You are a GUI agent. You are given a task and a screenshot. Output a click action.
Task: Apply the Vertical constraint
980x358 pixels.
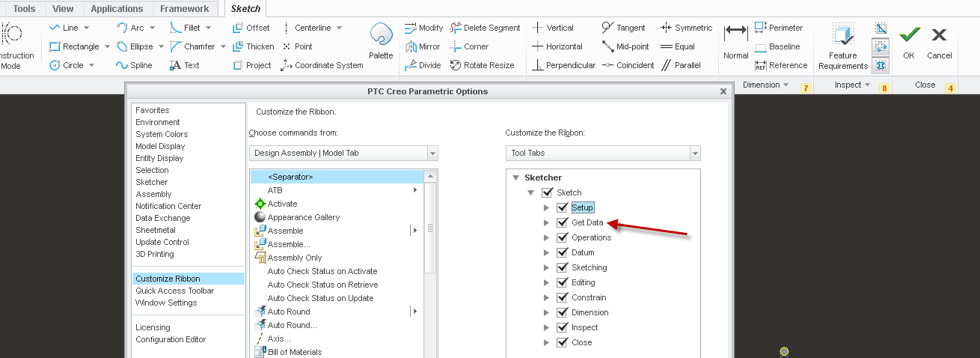[x=552, y=28]
